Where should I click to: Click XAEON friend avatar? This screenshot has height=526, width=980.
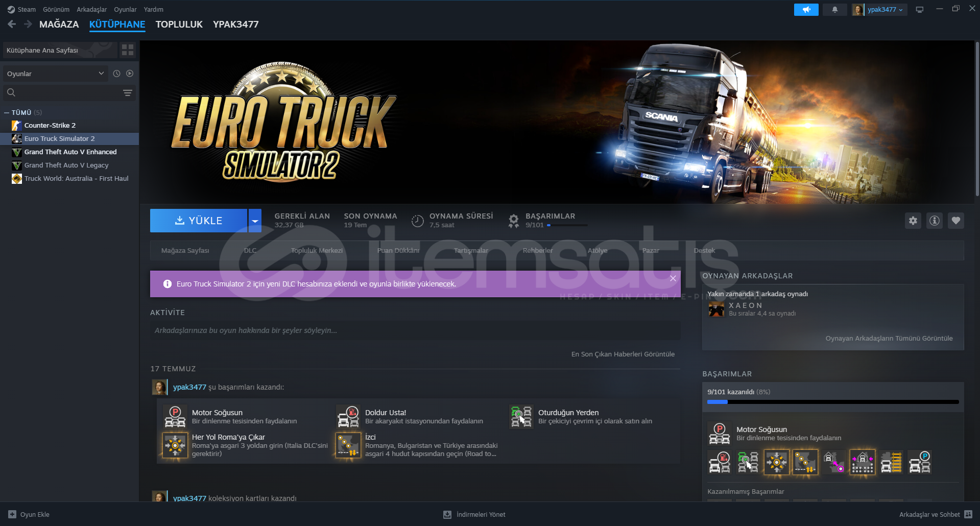716,309
